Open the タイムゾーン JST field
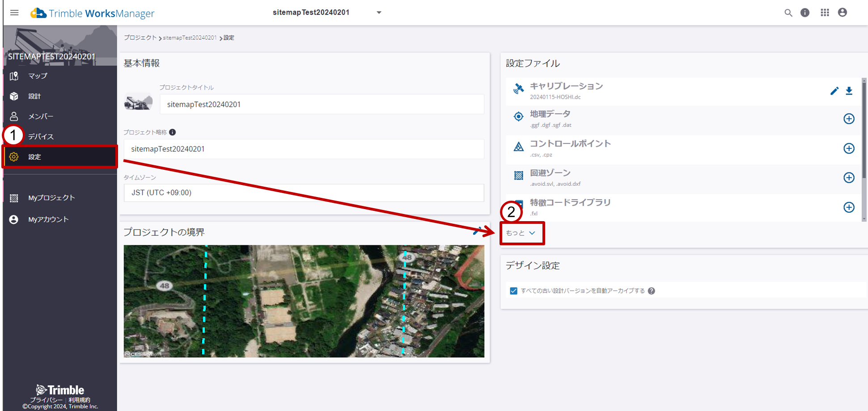Viewport: 868px width, 411px height. 304,193
